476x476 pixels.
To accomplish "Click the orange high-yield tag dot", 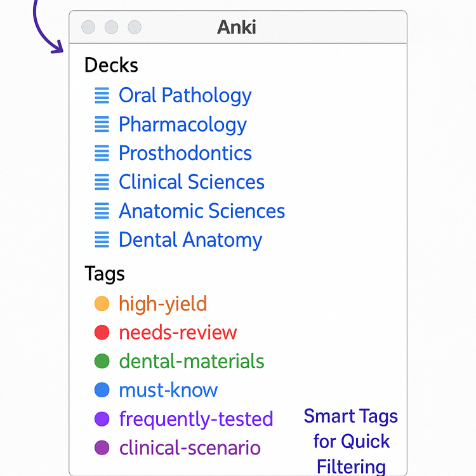I will [x=102, y=303].
